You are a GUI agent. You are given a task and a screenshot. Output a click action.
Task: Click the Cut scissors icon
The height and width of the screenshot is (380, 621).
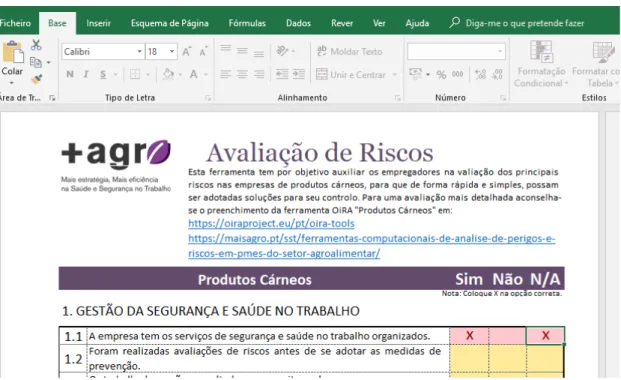click(x=36, y=45)
